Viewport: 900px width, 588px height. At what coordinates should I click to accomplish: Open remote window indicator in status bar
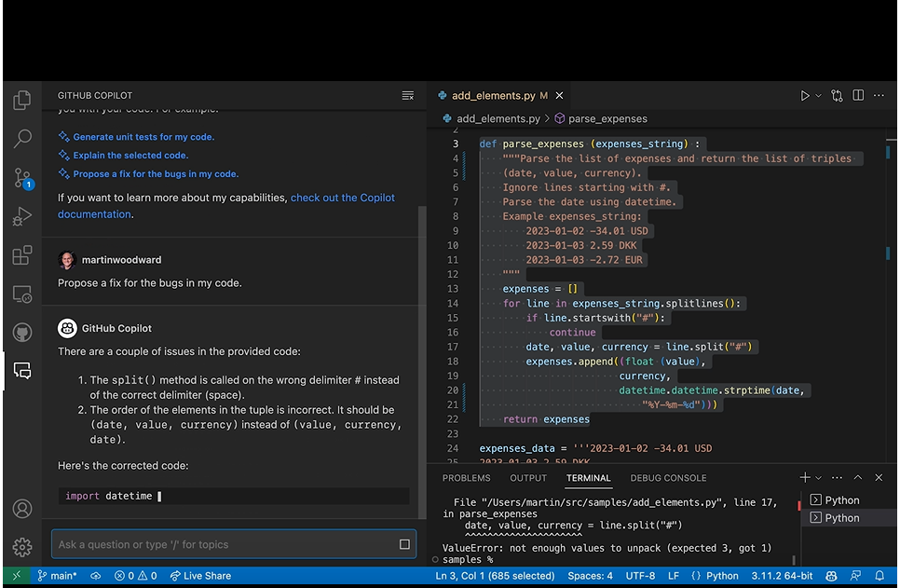[x=17, y=575]
